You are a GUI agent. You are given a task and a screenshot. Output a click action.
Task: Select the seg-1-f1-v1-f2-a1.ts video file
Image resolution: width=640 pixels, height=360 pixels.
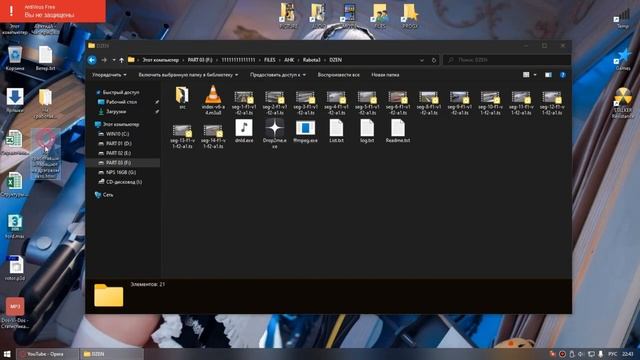[244, 97]
